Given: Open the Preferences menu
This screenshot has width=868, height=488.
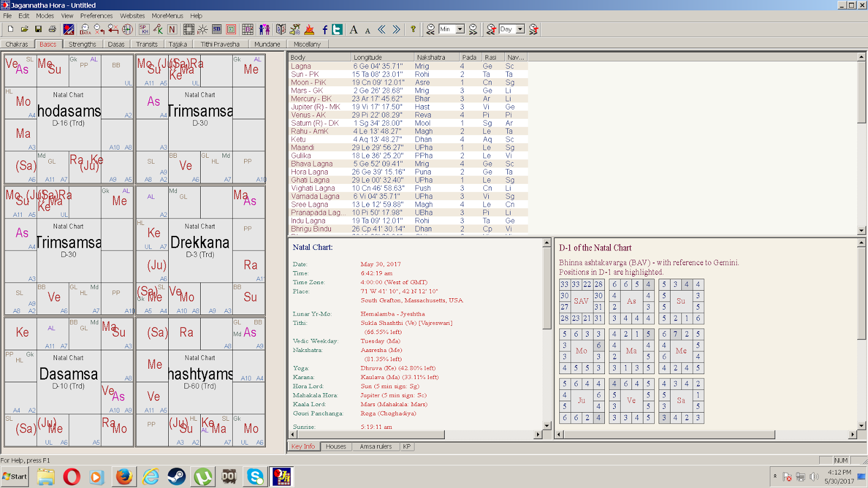Looking at the screenshot, I should 97,16.
